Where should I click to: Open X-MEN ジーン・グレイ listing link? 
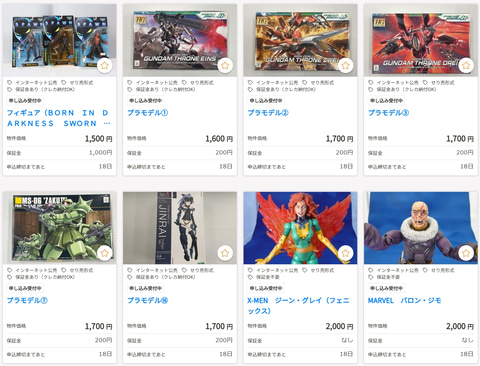(298, 306)
